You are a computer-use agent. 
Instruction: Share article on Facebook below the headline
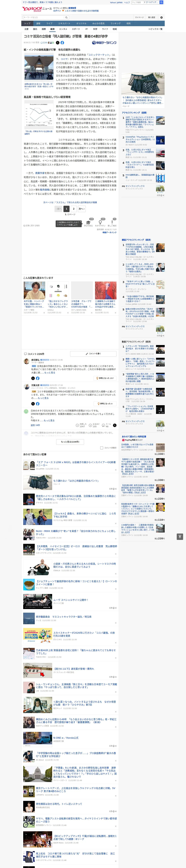[62, 43]
